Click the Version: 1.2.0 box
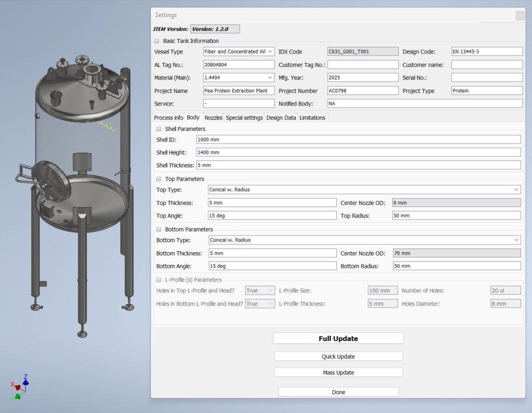Image resolution: width=532 pixels, height=413 pixels. pos(215,29)
